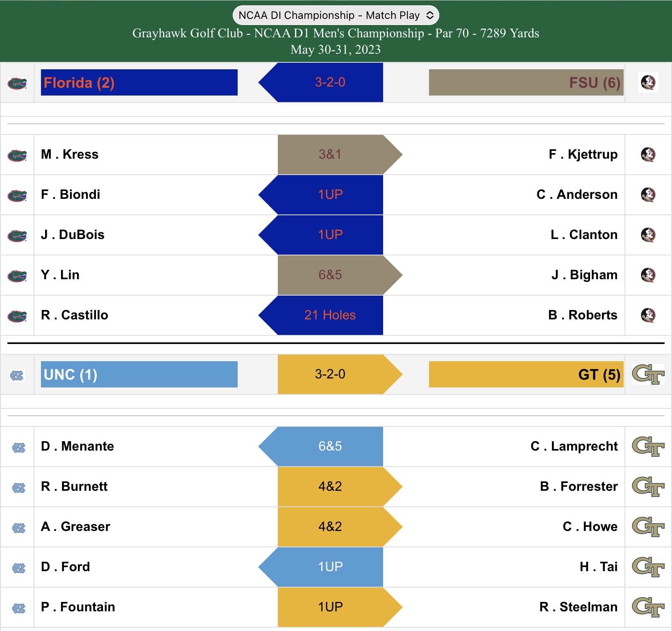This screenshot has height=631, width=672.
Task: Click UNC logo next to D. Menante
Action: 18,448
